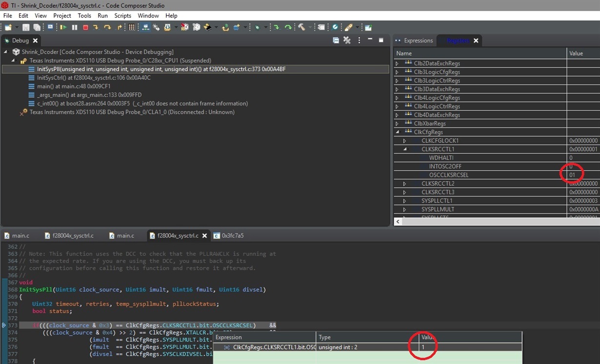Expand the Clb2DataExchRegs register group
This screenshot has height=364, width=600.
397,63
